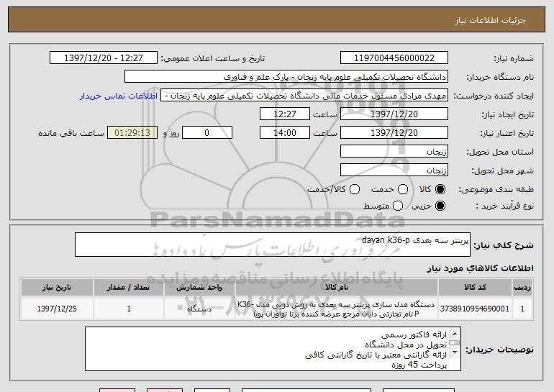Click the buyer notes scrollbar thumb
This screenshot has width=554, height=392.
455,342
